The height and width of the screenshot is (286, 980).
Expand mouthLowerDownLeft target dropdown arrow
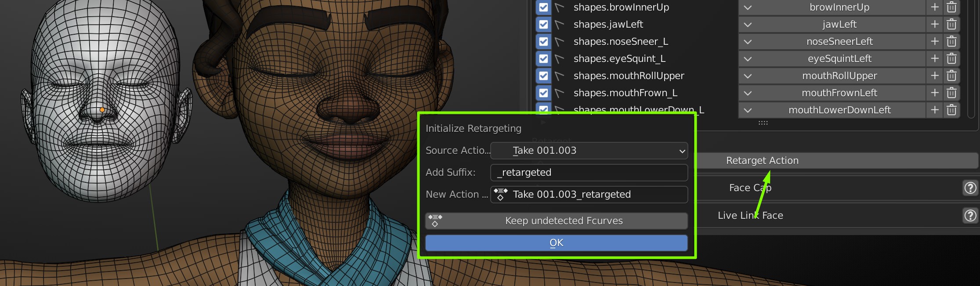pyautogui.click(x=747, y=110)
